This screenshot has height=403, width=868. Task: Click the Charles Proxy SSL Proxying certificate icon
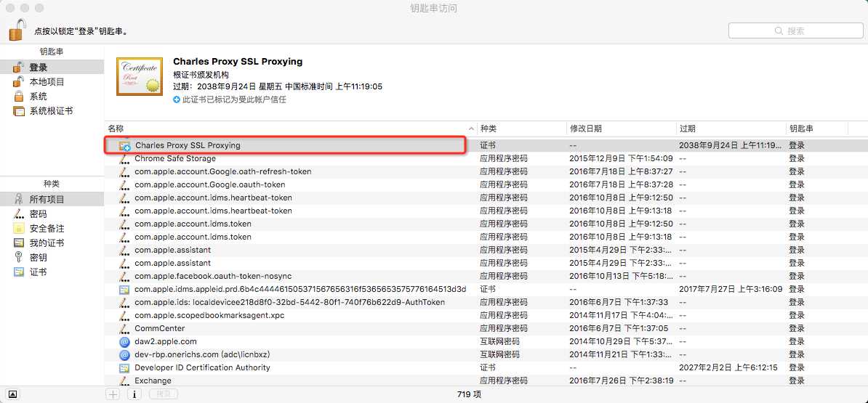point(125,146)
